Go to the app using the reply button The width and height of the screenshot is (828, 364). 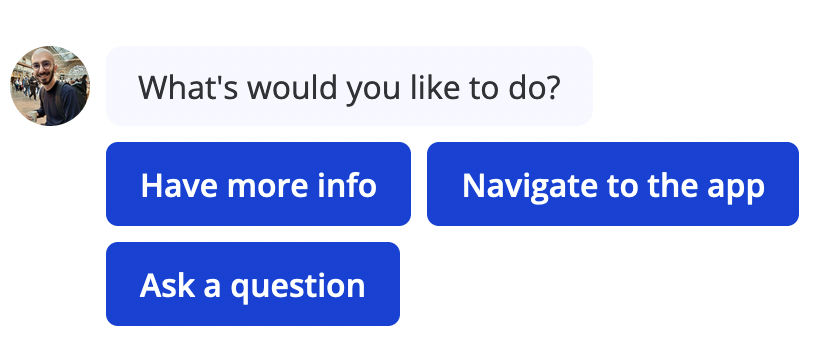pos(613,184)
